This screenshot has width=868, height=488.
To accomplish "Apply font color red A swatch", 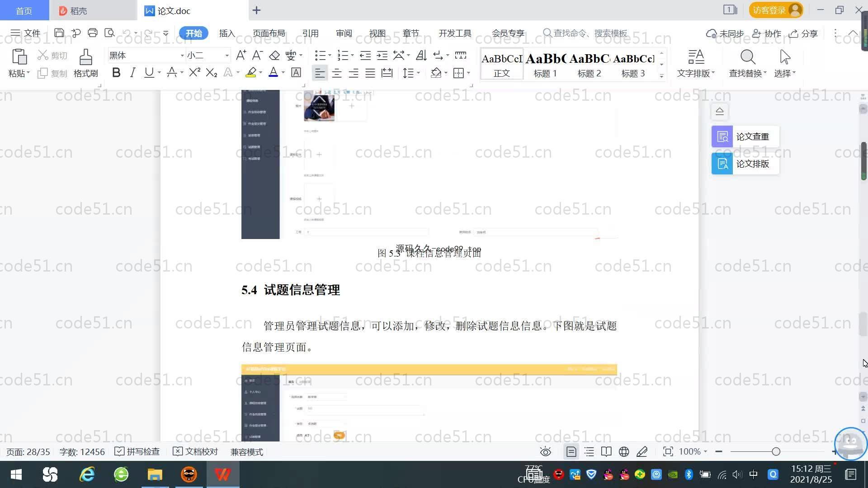I will click(274, 73).
